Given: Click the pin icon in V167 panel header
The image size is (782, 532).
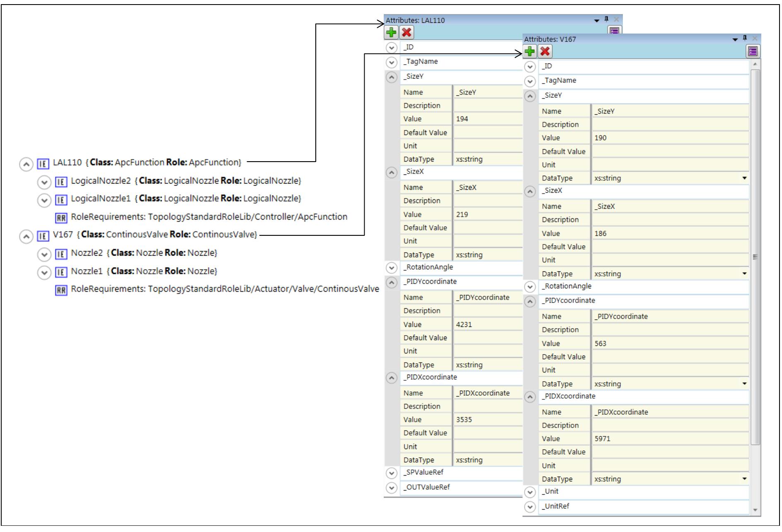Looking at the screenshot, I should [x=745, y=38].
